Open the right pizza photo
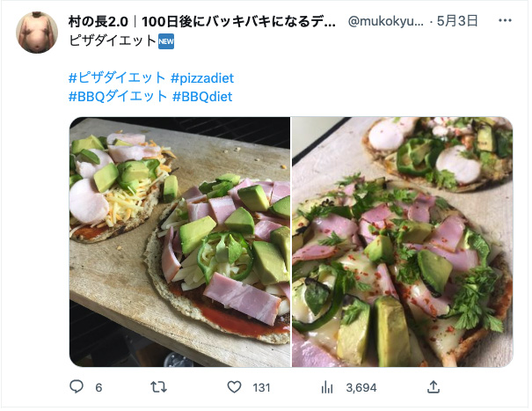This screenshot has width=532, height=411. click(x=402, y=242)
